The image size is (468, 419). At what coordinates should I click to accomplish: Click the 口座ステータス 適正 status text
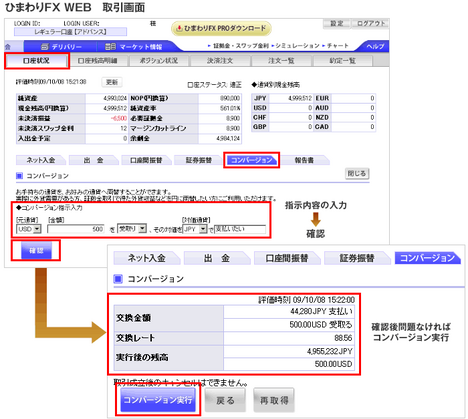[x=214, y=85]
